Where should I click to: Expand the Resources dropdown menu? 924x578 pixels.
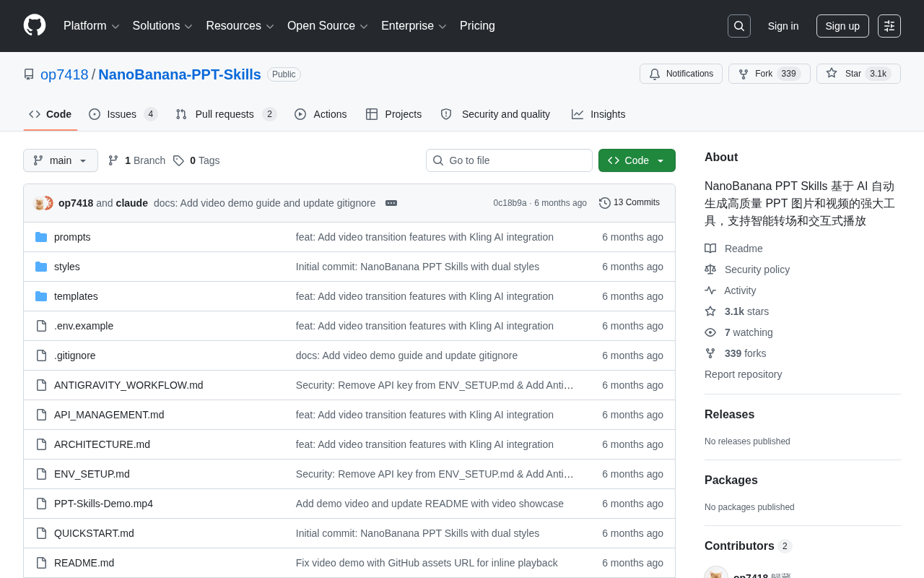coord(240,26)
